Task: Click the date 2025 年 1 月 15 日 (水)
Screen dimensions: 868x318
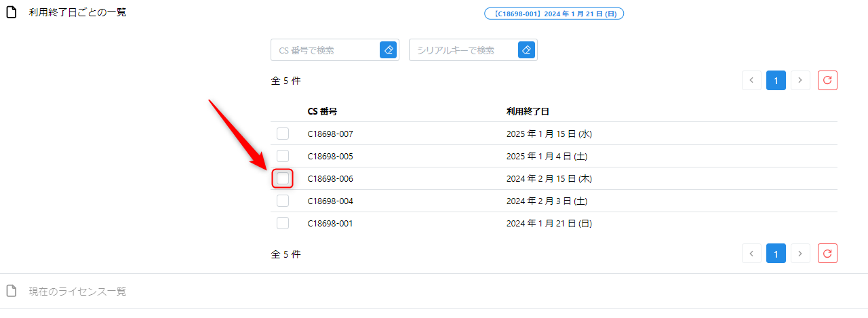Action: [549, 134]
